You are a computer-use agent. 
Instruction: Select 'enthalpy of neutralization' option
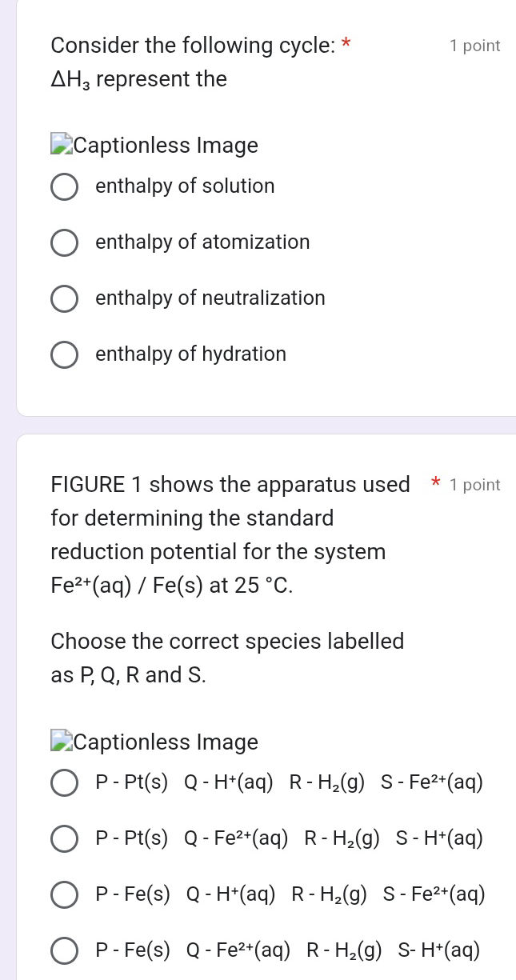(64, 298)
